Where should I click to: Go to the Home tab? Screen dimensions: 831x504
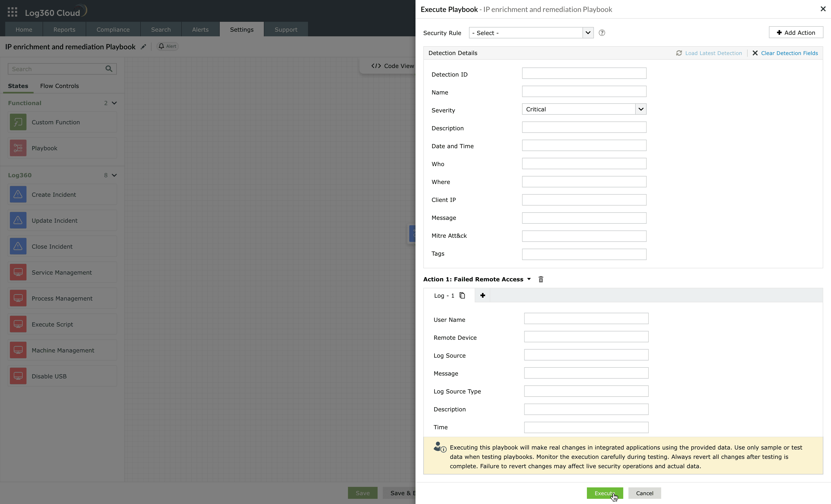24,29
